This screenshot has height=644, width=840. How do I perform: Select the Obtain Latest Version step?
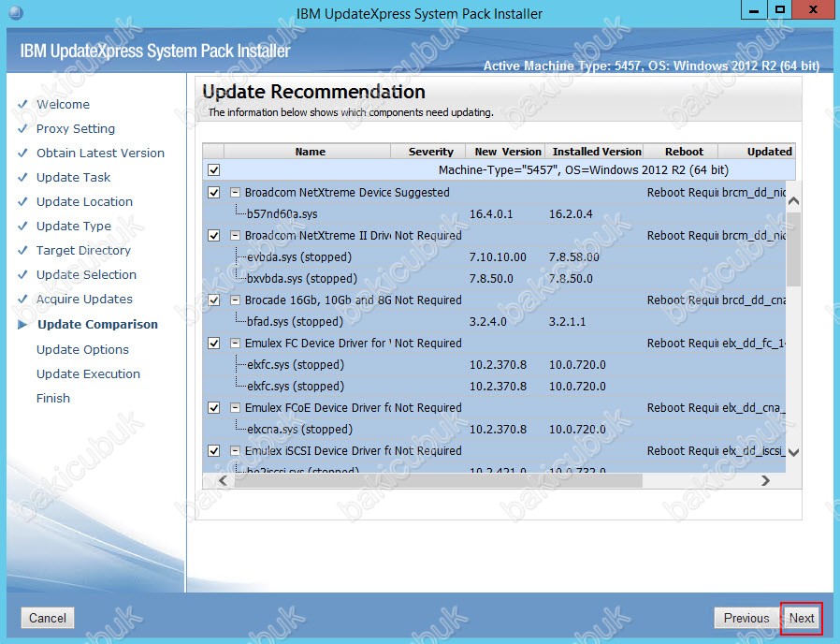100,153
